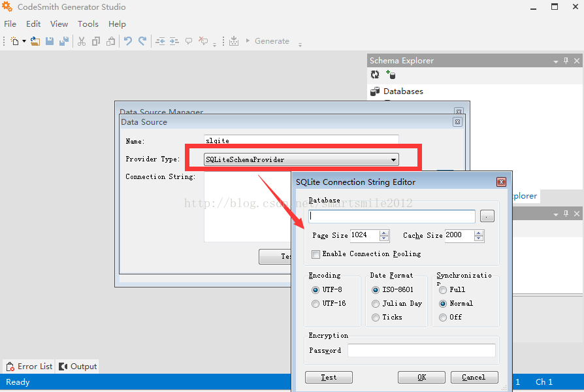Click the browse button beside Database field
This screenshot has height=392, width=584.
[x=487, y=216]
